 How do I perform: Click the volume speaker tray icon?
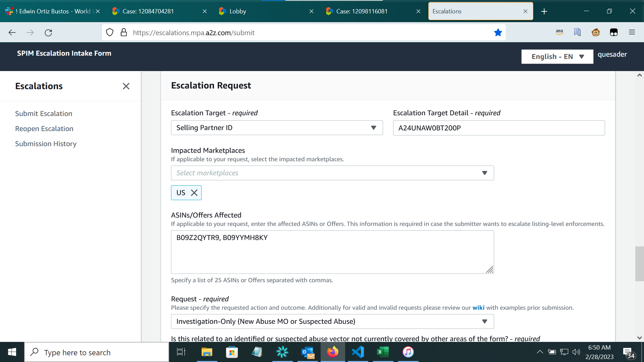point(576,352)
